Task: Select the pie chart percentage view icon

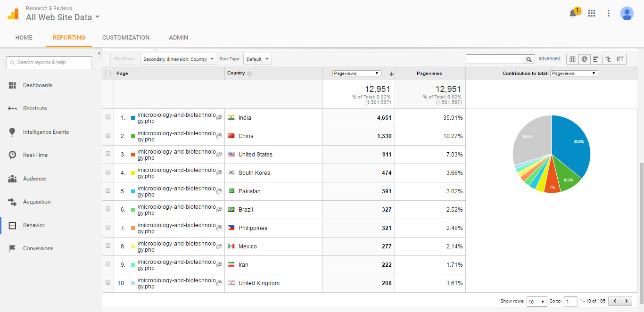Action: coord(584,59)
